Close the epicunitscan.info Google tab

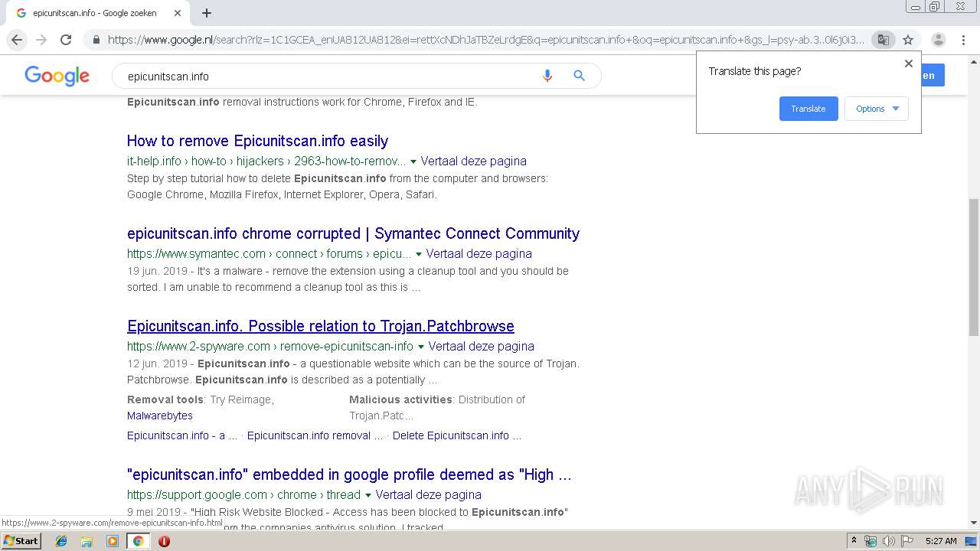[x=178, y=13]
